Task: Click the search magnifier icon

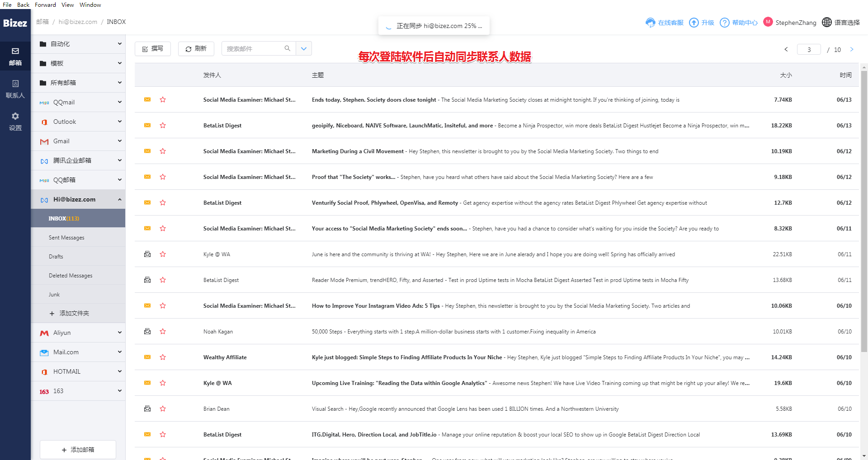Action: 287,48
